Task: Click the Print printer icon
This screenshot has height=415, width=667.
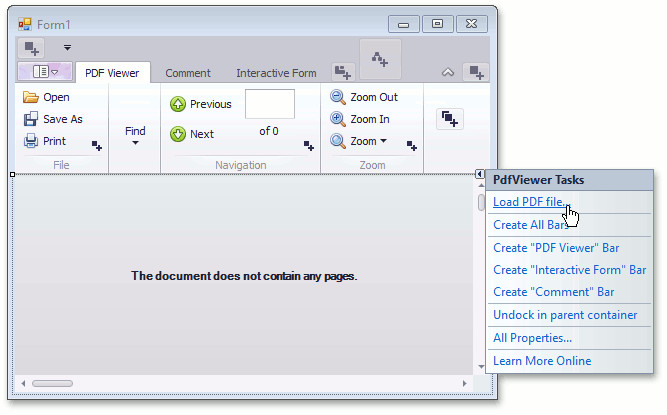Action: click(x=31, y=141)
